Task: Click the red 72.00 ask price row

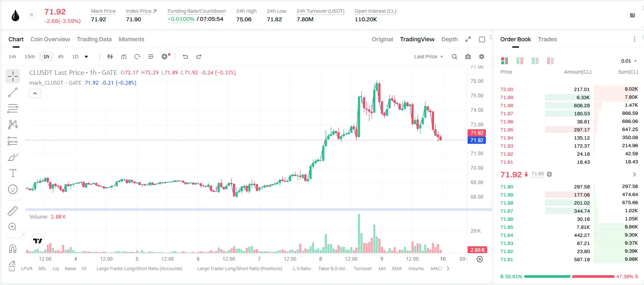Action: coord(569,89)
